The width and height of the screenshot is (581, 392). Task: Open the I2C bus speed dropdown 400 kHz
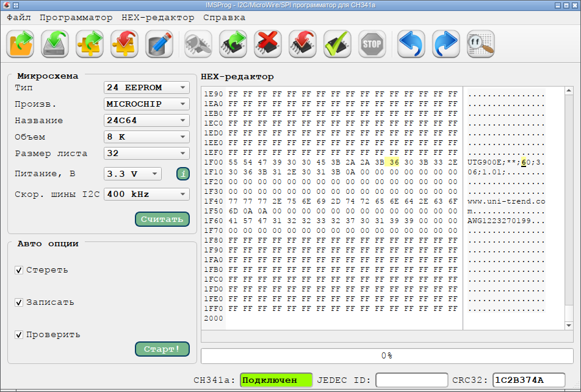pyautogui.click(x=146, y=194)
